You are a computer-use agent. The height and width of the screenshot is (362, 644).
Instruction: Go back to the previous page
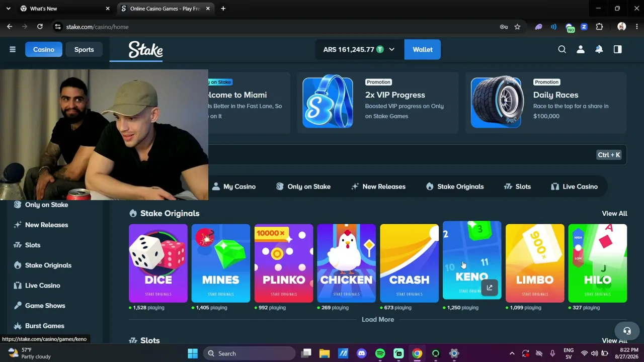tap(10, 27)
